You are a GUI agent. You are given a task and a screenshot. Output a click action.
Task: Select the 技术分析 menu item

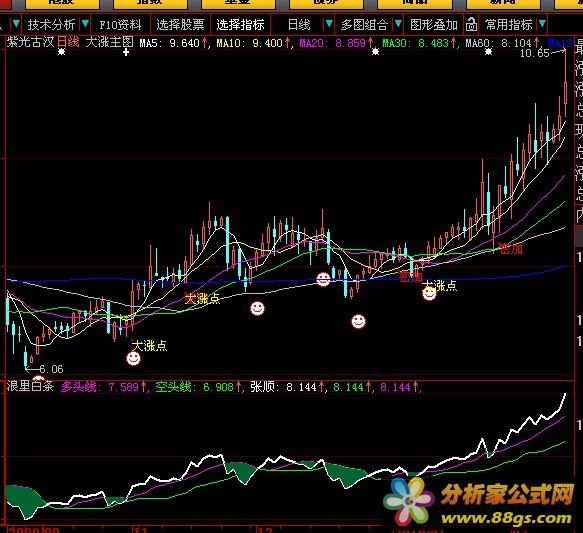point(51,25)
